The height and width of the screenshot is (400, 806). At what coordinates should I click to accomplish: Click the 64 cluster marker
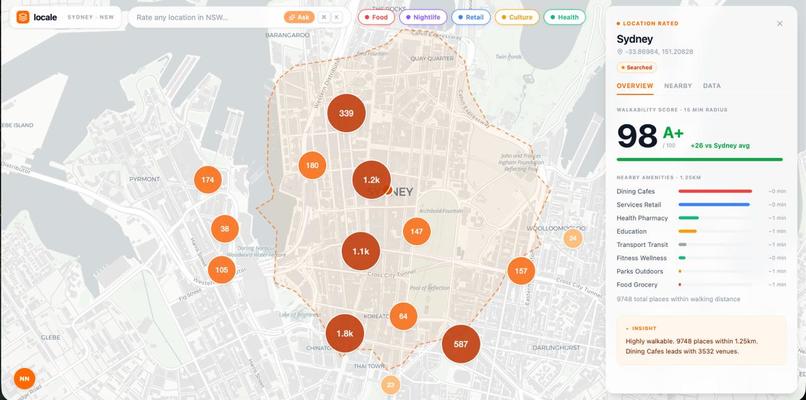(403, 316)
